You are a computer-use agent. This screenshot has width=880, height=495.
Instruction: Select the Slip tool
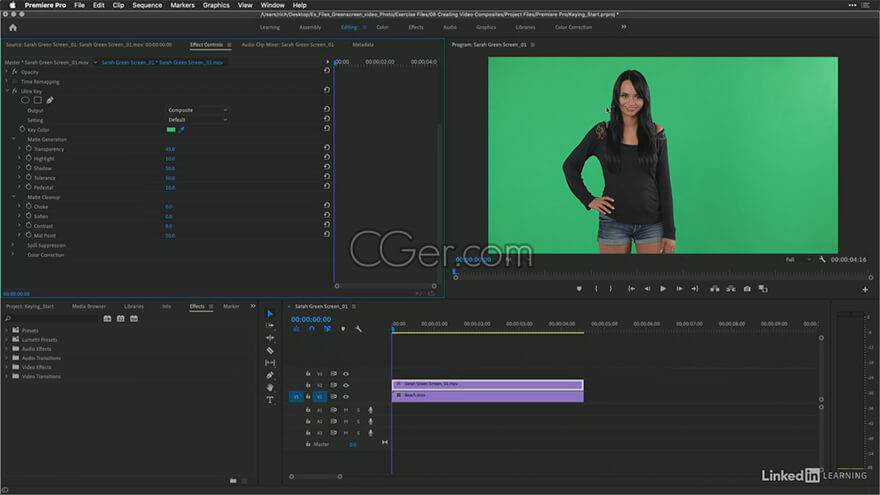[x=270, y=363]
